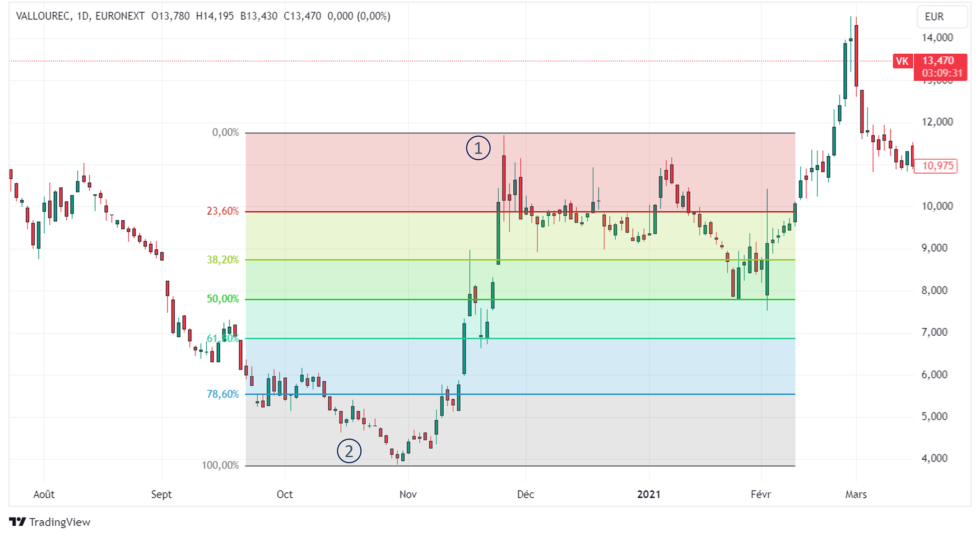Image resolution: width=980 pixels, height=537 pixels.
Task: Open the TradingView logo link
Action: pyautogui.click(x=50, y=522)
